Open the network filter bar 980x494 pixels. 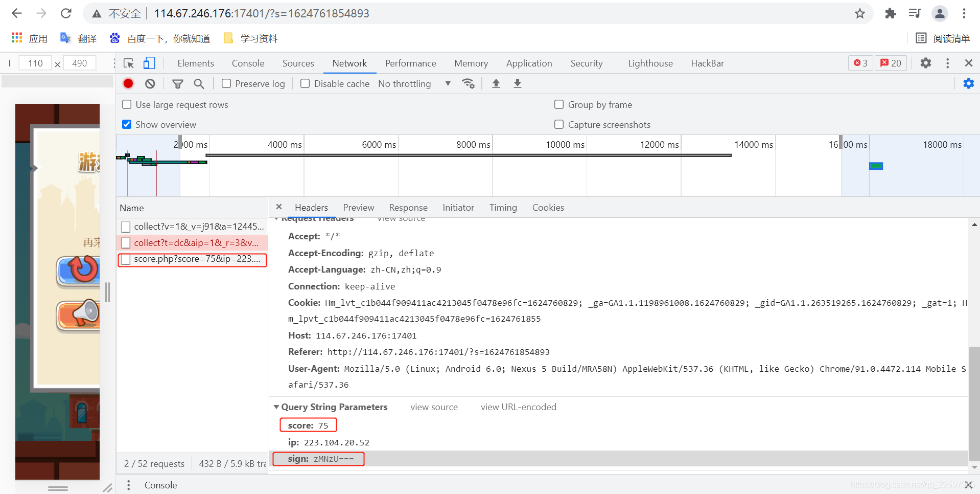tap(178, 83)
